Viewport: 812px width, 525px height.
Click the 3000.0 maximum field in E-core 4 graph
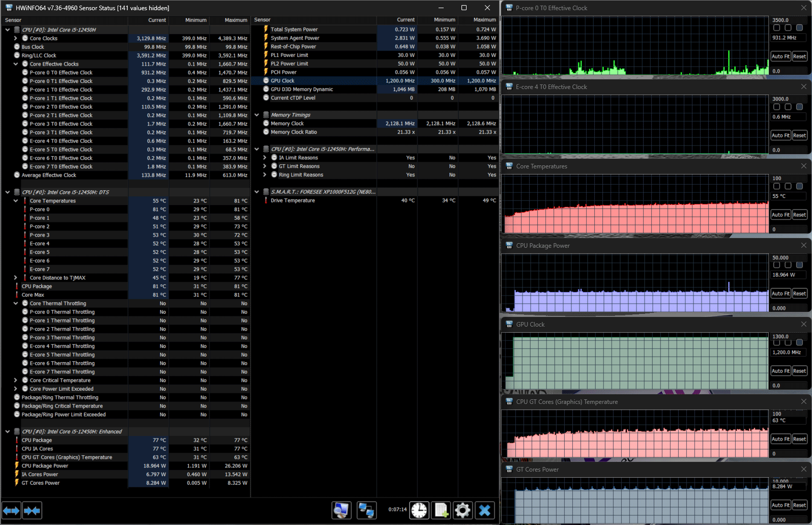(789, 99)
